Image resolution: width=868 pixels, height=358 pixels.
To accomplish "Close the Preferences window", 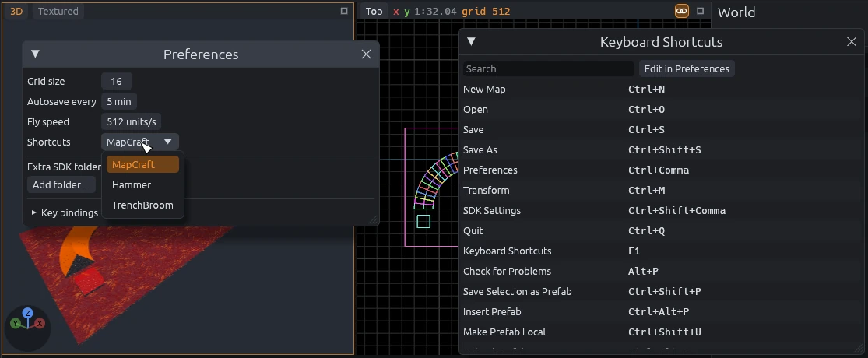I will [x=366, y=54].
